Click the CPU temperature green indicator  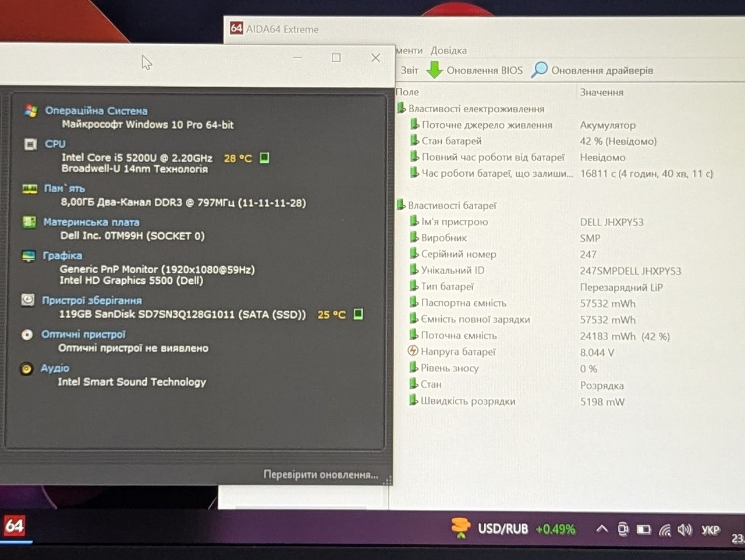tap(264, 158)
